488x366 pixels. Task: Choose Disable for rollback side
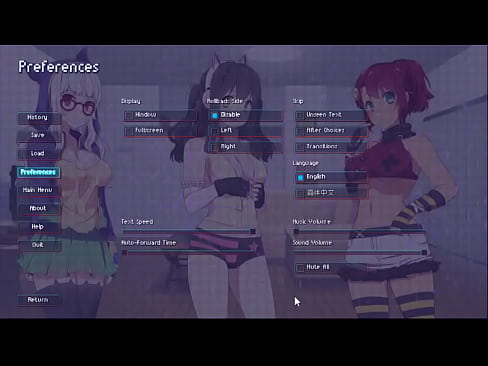click(x=246, y=115)
